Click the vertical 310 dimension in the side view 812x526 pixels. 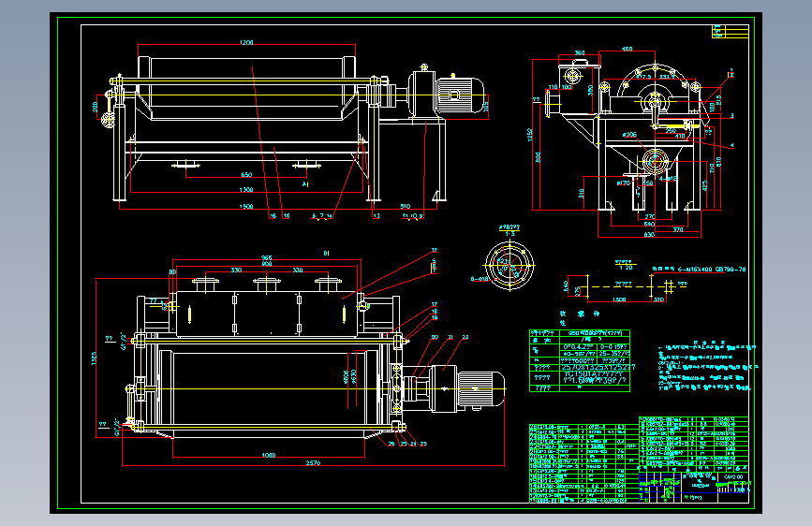582,193
